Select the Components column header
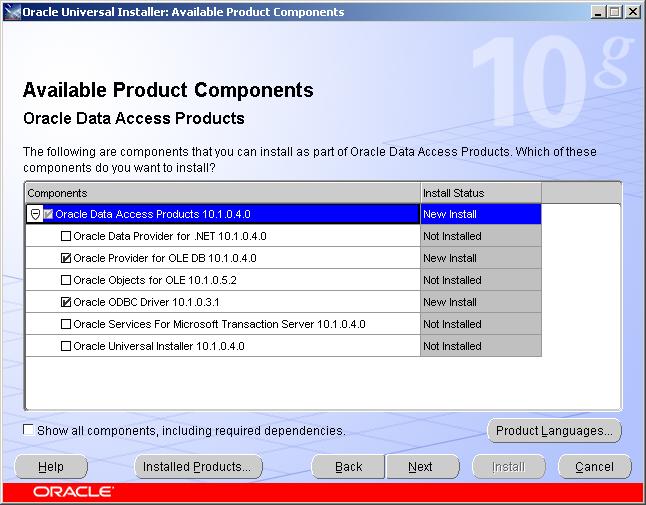Screen dimensions: 646x505 click(223, 193)
